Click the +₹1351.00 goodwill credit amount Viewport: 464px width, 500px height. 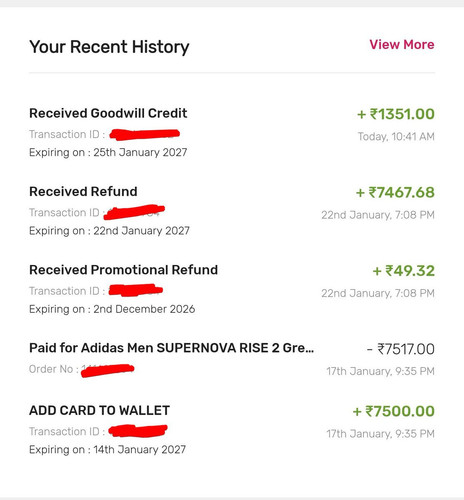396,114
